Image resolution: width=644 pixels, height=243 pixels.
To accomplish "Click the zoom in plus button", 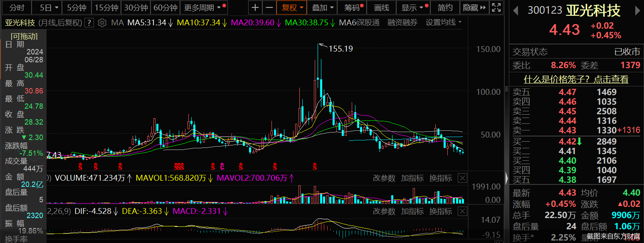I will click(255, 7).
